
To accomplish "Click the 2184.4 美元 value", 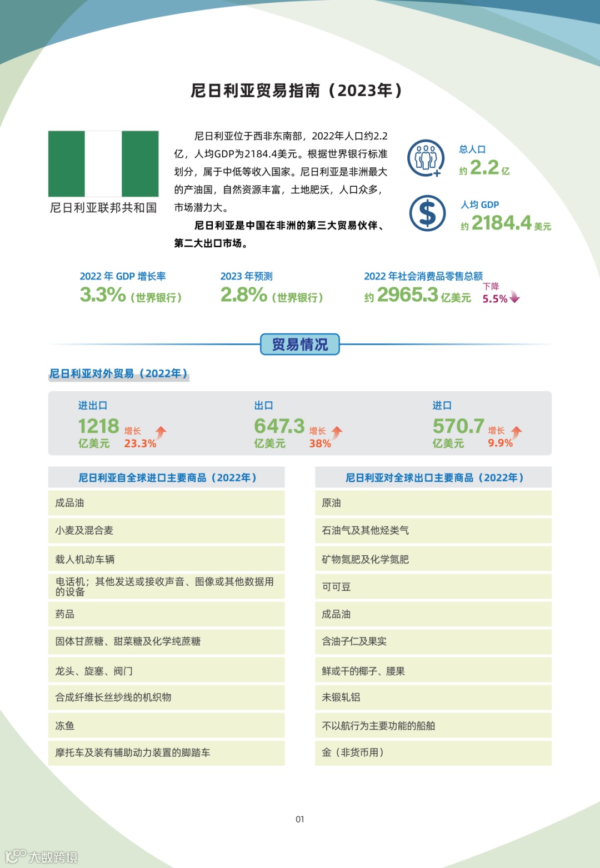I will point(506,223).
